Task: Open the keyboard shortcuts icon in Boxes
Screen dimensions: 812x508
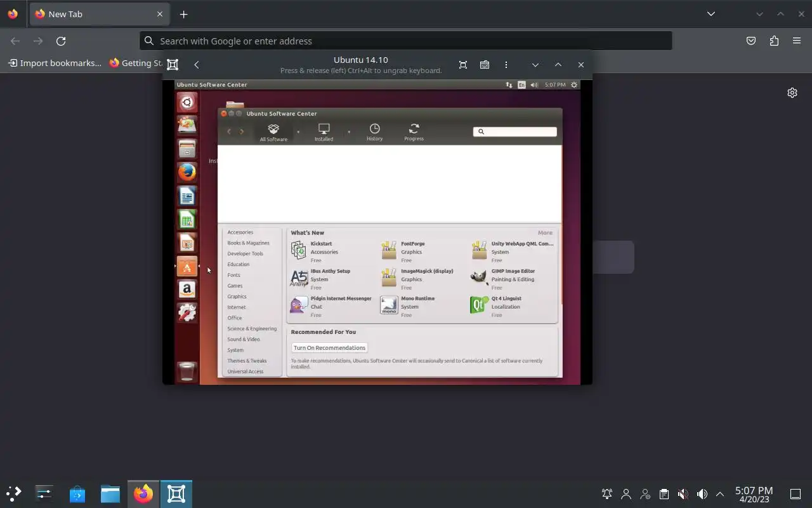Action: pos(485,65)
